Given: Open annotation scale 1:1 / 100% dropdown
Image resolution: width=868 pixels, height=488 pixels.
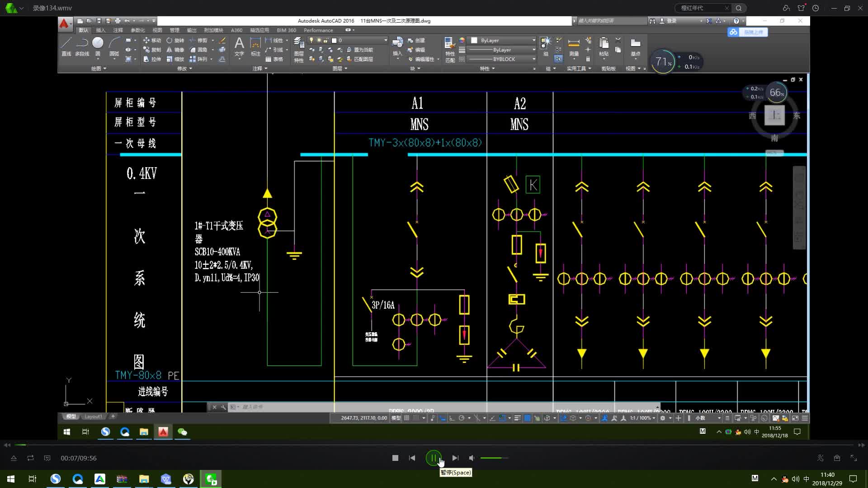Looking at the screenshot, I should tap(642, 418).
